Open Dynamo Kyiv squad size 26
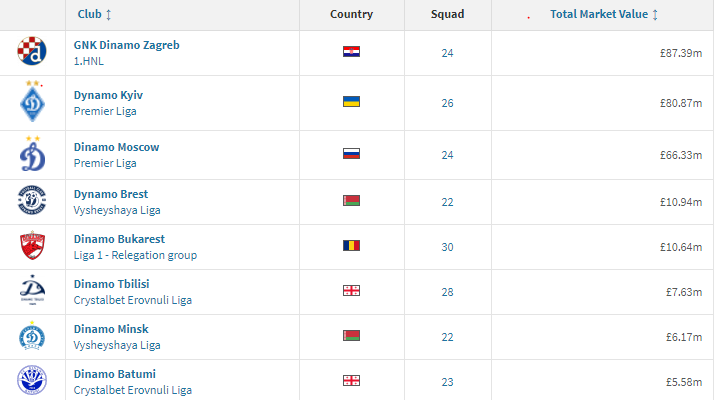The width and height of the screenshot is (714, 400). point(447,103)
